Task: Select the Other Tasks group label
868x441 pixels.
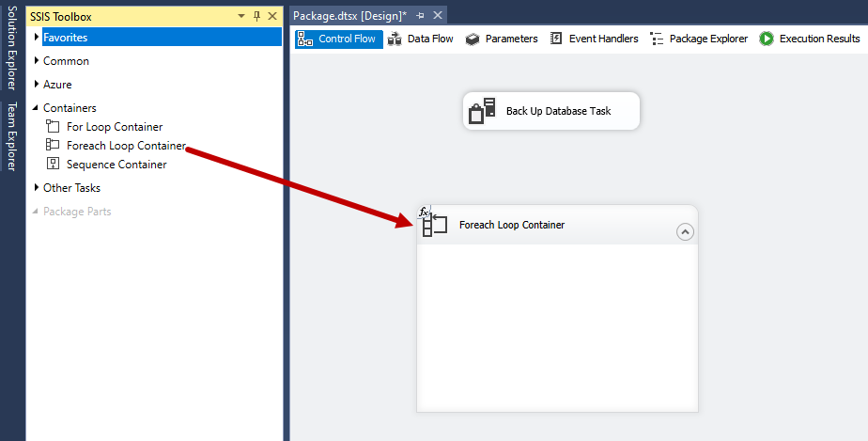Action: pyautogui.click(x=72, y=187)
